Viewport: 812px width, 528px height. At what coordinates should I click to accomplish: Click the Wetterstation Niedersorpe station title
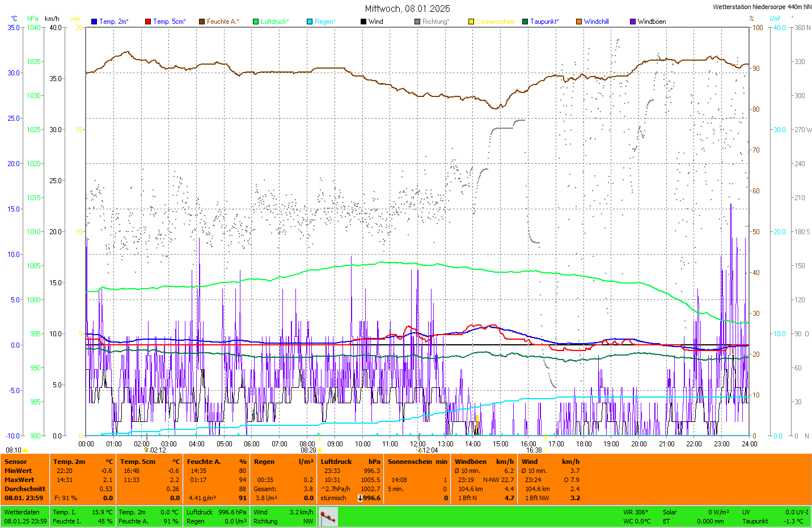coord(762,7)
